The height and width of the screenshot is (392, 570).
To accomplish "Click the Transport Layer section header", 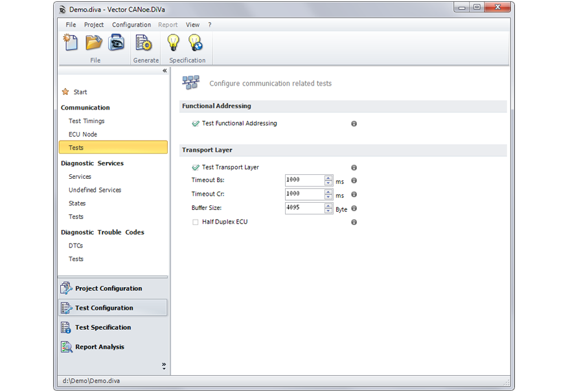I will click(x=343, y=150).
